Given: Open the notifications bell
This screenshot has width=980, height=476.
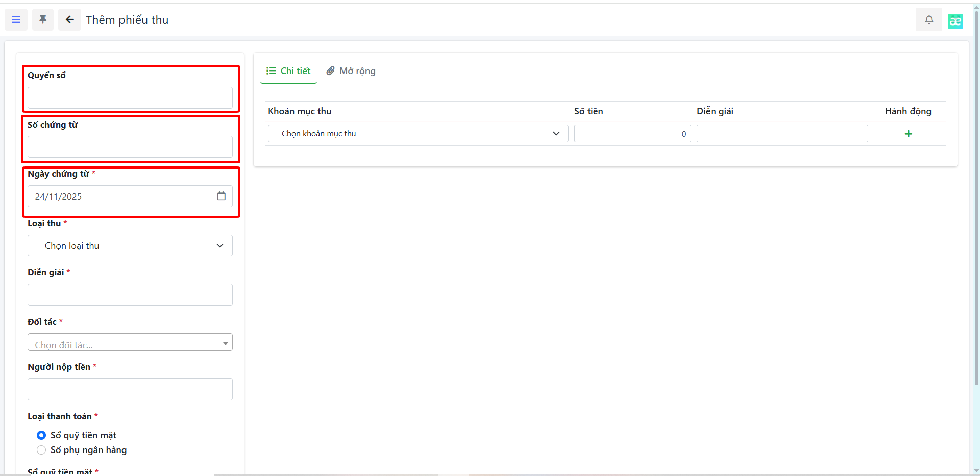Looking at the screenshot, I should [x=929, y=20].
